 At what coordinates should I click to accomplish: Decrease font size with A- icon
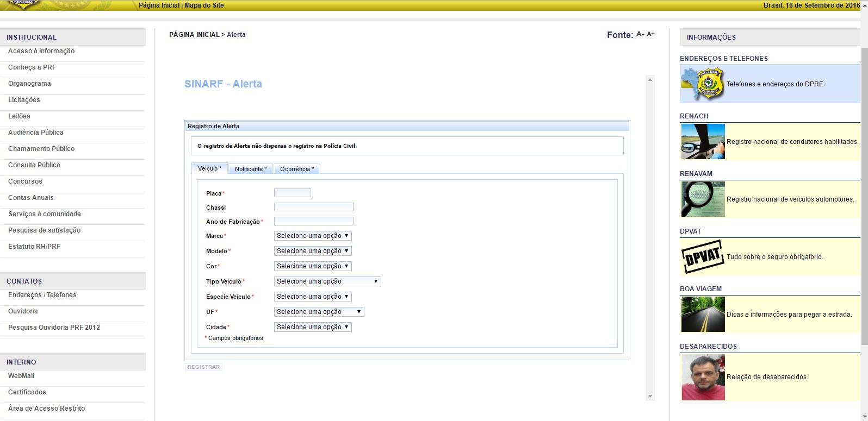coord(640,34)
